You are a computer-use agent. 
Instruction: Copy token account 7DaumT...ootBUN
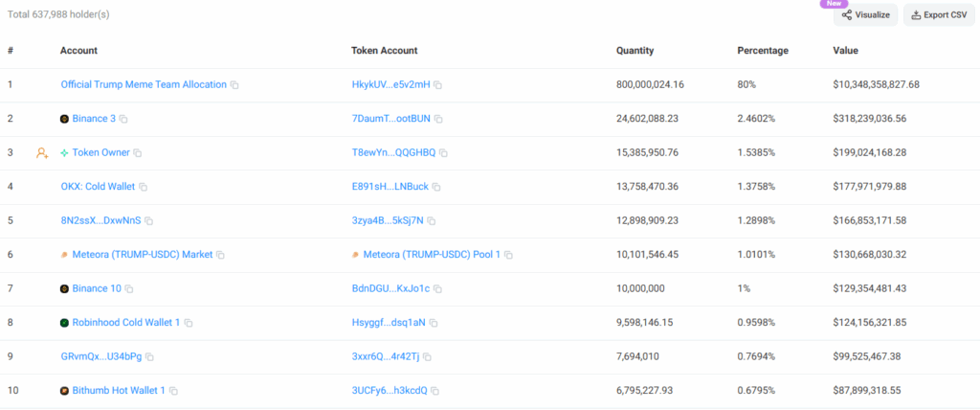[438, 119]
